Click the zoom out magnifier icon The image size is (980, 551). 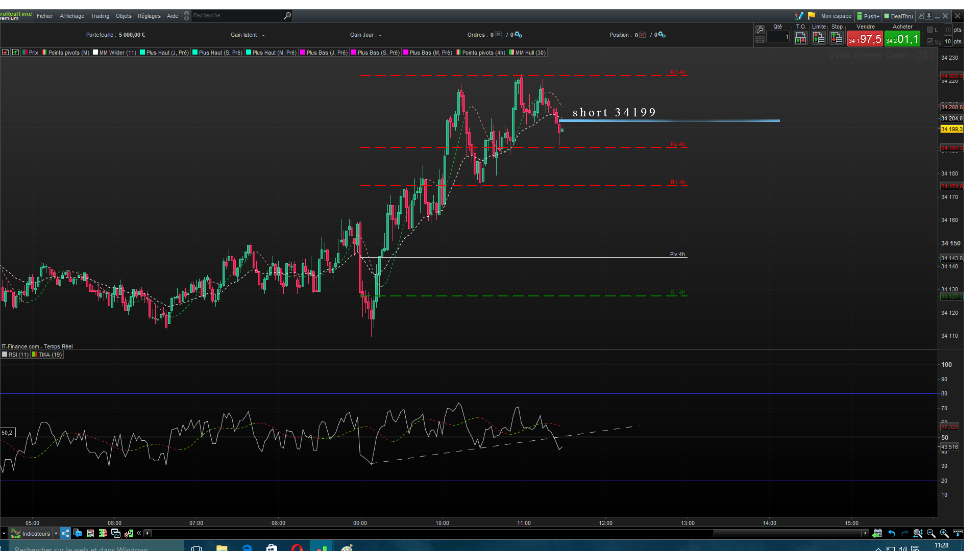tap(931, 533)
